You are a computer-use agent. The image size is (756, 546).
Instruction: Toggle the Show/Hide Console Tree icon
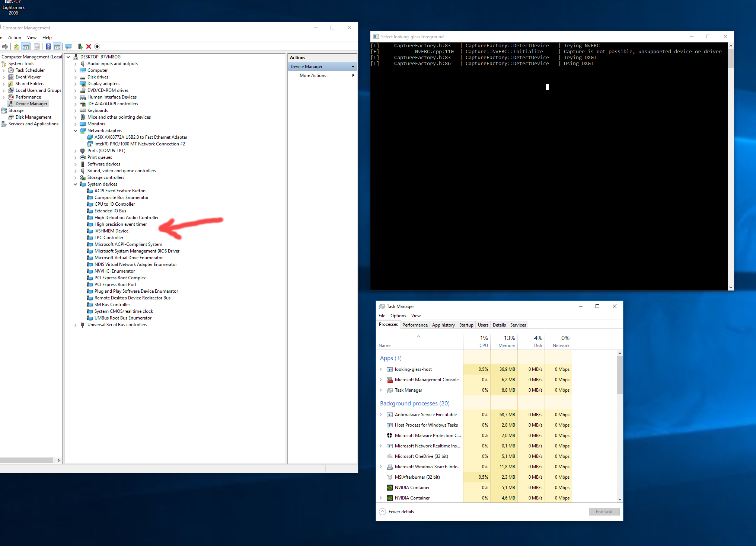26,46
